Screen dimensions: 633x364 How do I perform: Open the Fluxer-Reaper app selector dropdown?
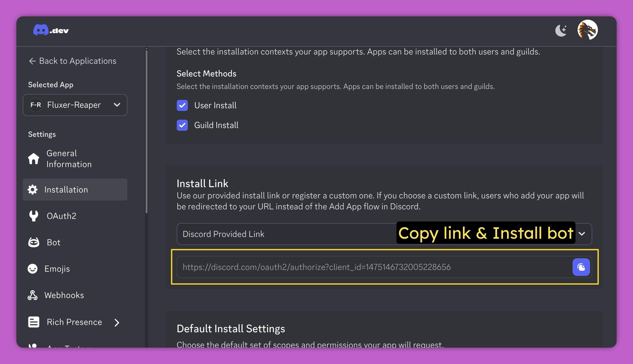[x=75, y=105]
